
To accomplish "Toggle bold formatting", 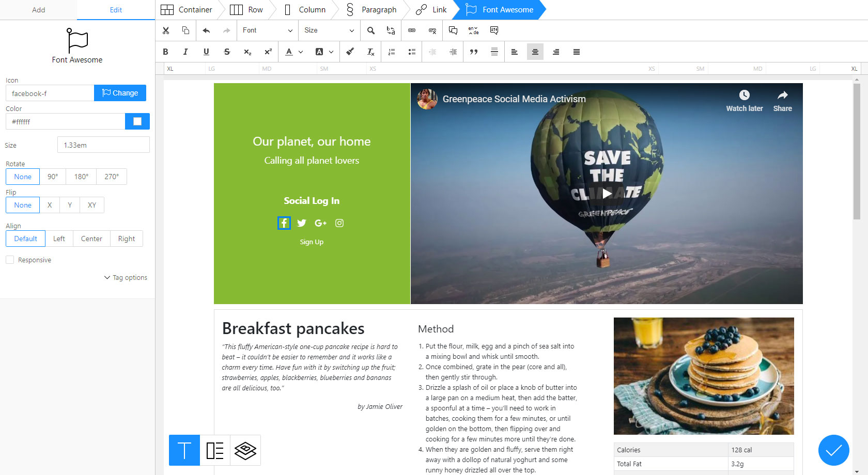I will [x=165, y=52].
